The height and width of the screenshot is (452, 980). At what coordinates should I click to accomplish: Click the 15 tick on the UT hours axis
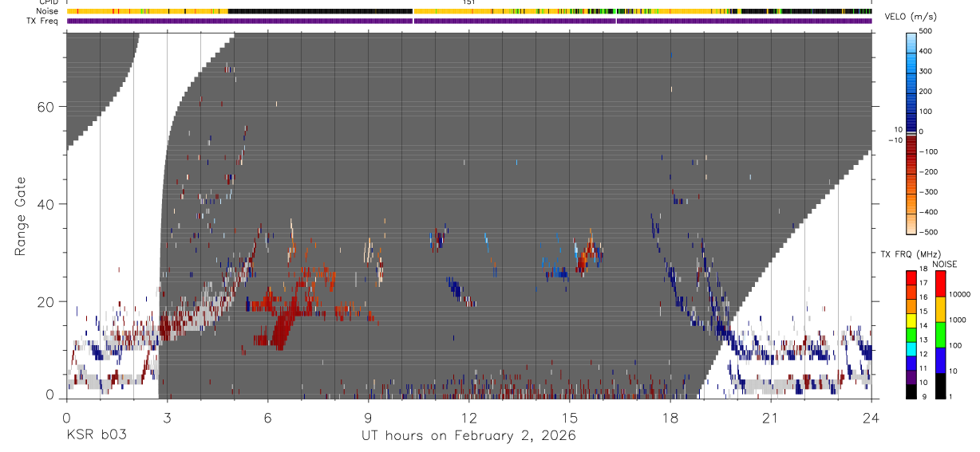[569, 418]
